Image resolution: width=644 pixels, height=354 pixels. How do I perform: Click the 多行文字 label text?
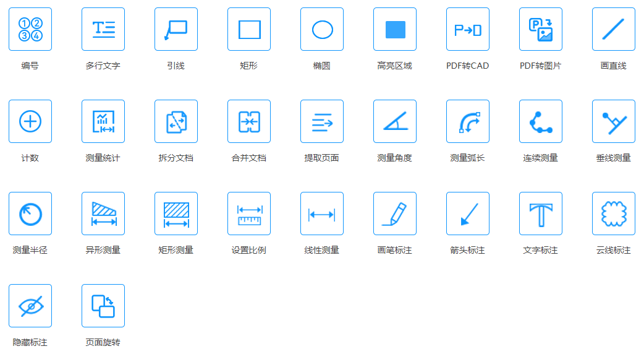coord(103,66)
